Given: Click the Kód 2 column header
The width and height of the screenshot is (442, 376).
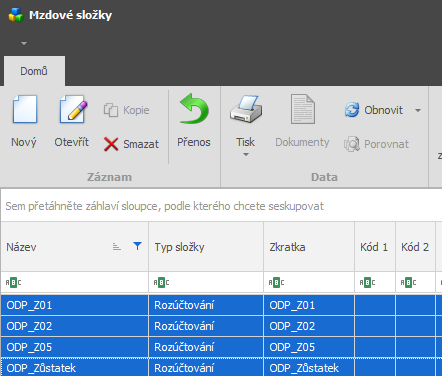Looking at the screenshot, I should 415,247.
